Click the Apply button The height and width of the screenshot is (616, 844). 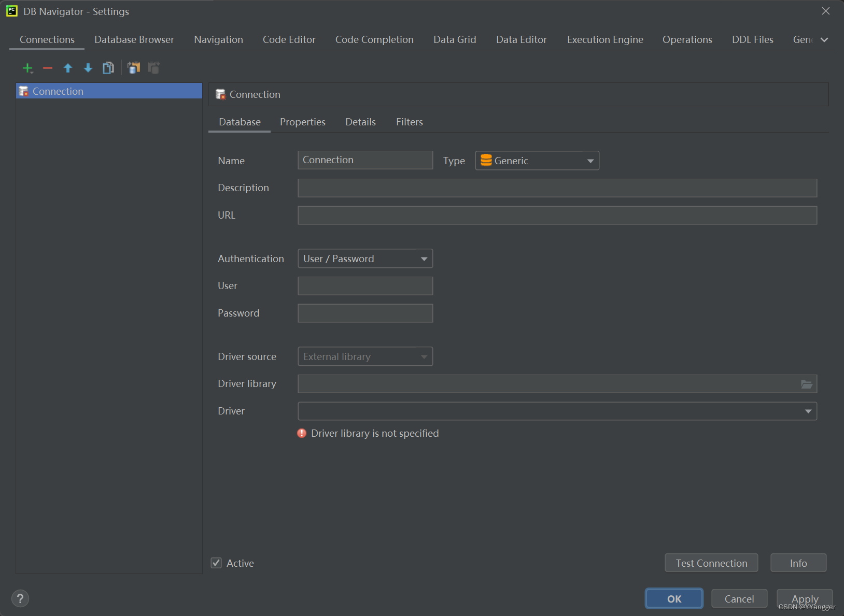tap(805, 599)
